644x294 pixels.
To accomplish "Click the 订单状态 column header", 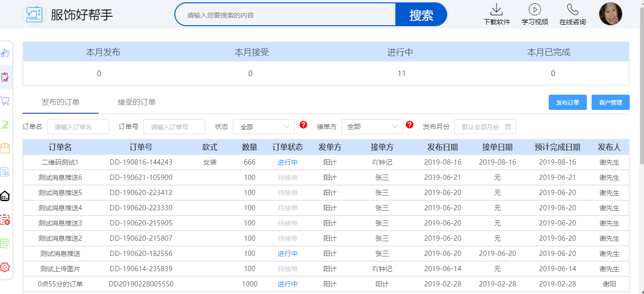I will click(288, 147).
